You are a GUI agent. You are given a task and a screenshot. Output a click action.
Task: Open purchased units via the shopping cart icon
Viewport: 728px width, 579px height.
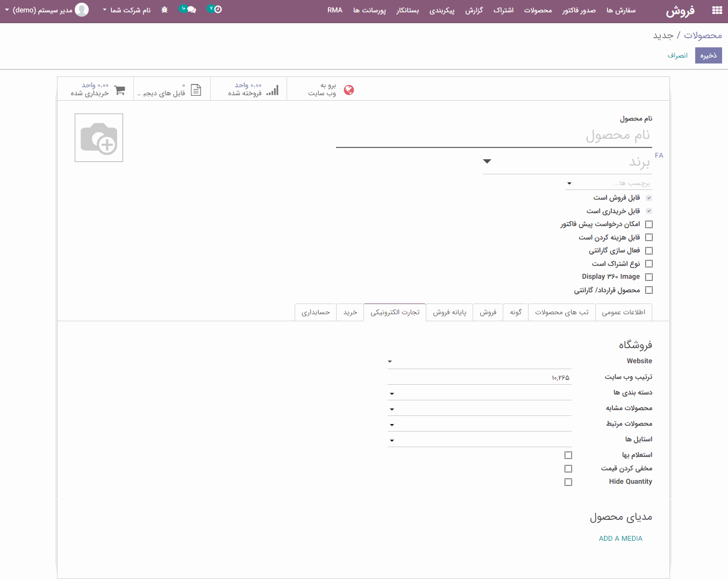(x=119, y=90)
